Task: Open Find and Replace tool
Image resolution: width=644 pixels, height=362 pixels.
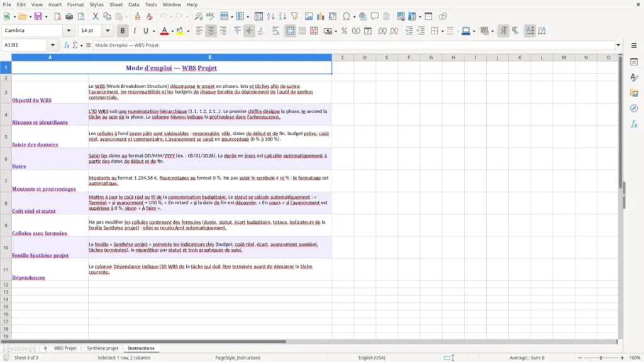Action: coord(198,16)
